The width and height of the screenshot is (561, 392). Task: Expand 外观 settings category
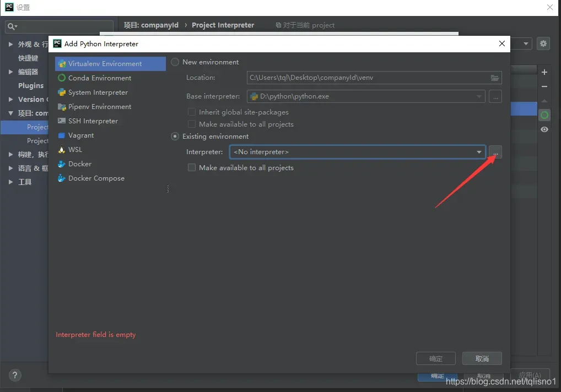(10, 44)
